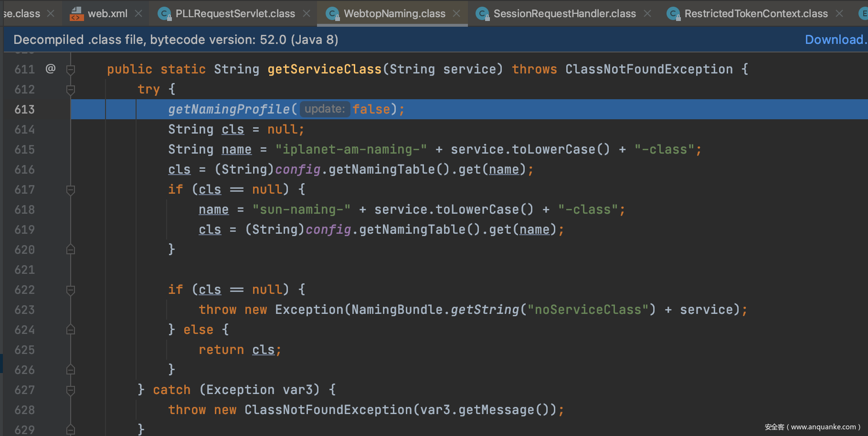868x436 pixels.
Task: Click the class file icon on WebtopNaming.class tab
Action: [332, 13]
